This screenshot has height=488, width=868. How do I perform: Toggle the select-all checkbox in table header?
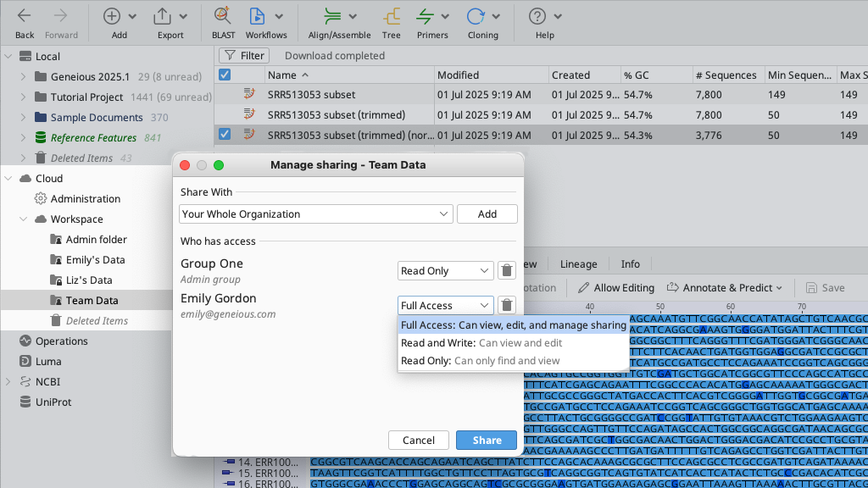pyautogui.click(x=225, y=75)
